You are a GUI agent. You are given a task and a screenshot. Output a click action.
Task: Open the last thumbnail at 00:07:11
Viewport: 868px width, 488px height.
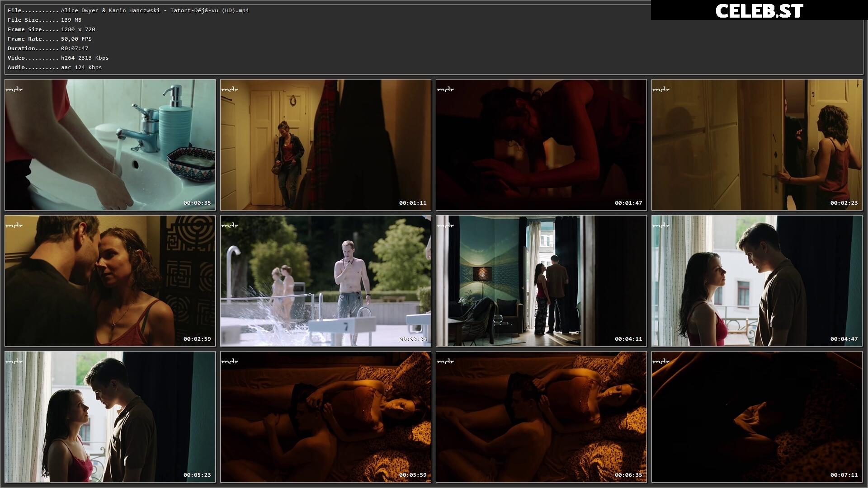click(x=757, y=417)
